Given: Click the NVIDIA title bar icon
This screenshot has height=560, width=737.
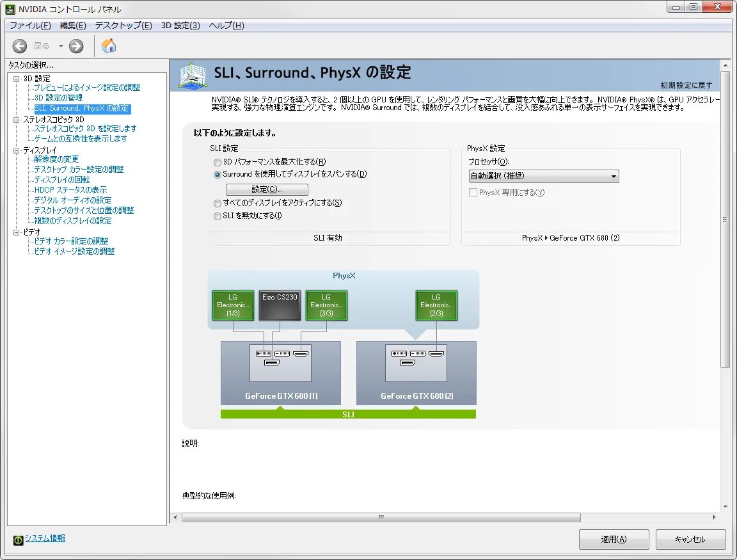Looking at the screenshot, I should point(10,10).
